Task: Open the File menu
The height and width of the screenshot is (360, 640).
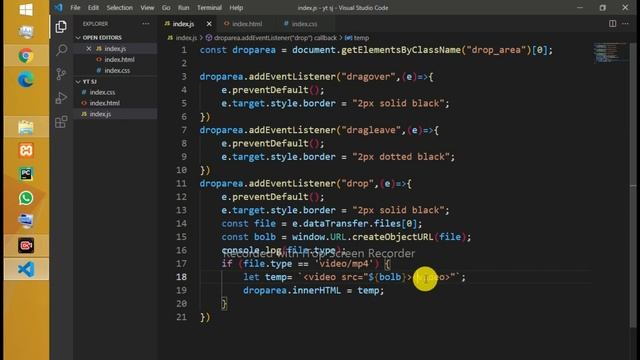Action: click(75, 8)
